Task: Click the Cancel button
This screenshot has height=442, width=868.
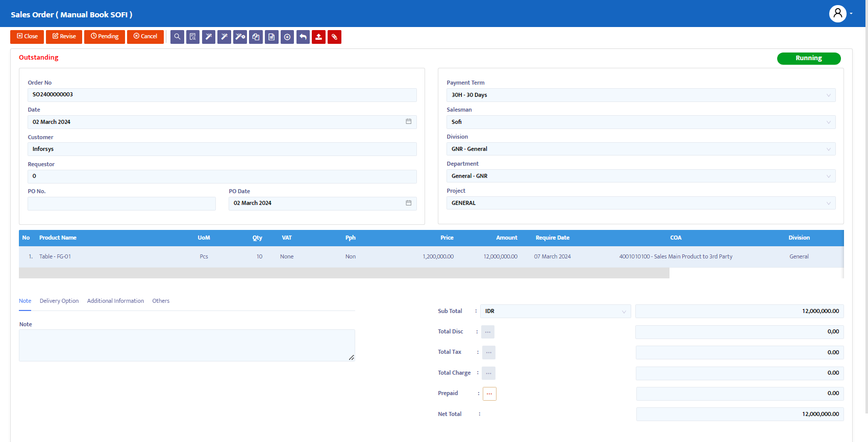Action: pos(145,37)
